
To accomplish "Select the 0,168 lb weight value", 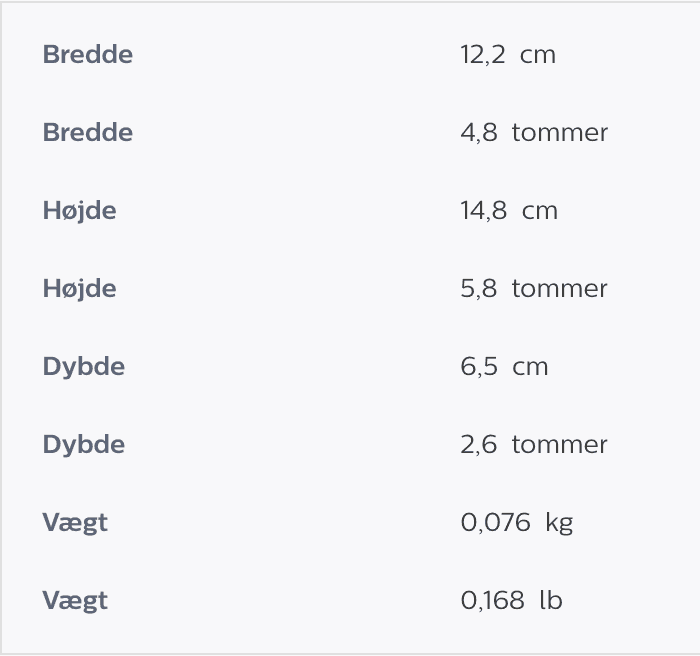I will pyautogui.click(x=511, y=600).
